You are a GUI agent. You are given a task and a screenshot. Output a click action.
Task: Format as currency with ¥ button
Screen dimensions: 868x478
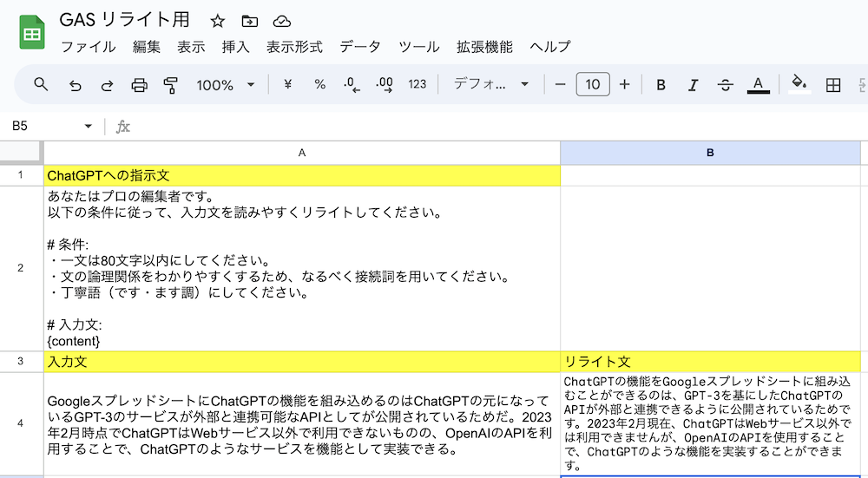[287, 84]
